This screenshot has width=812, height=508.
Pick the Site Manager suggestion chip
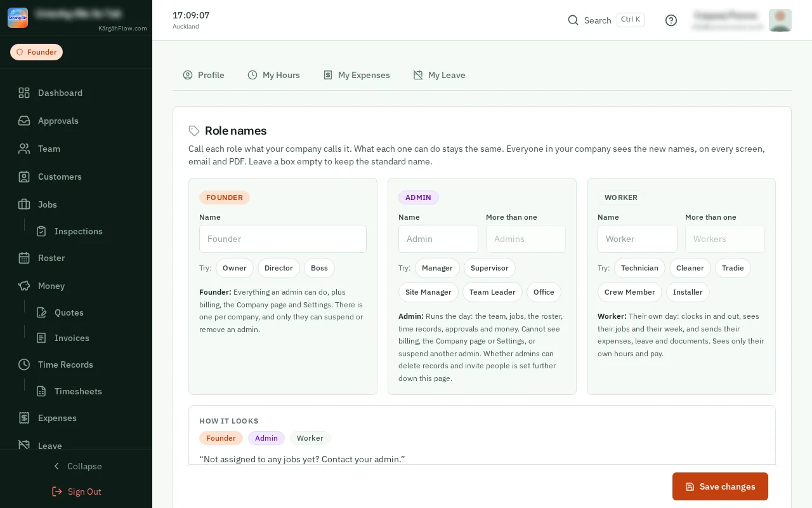[x=428, y=292]
